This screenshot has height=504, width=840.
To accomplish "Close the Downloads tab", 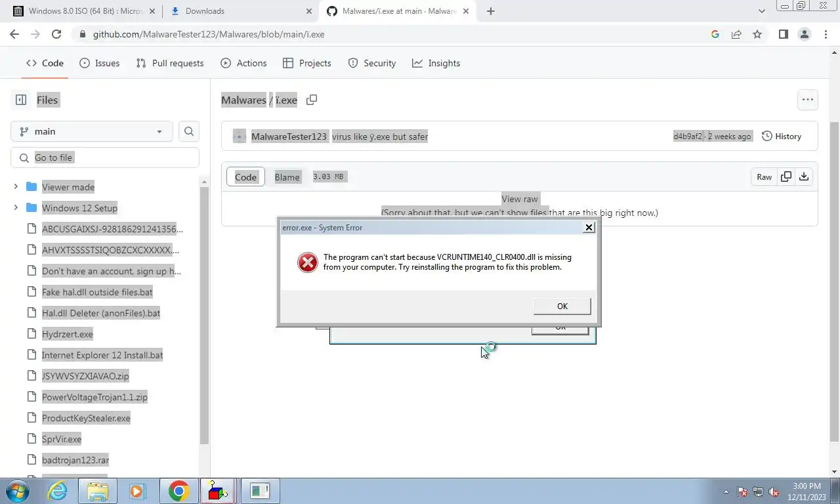I will (x=309, y=11).
